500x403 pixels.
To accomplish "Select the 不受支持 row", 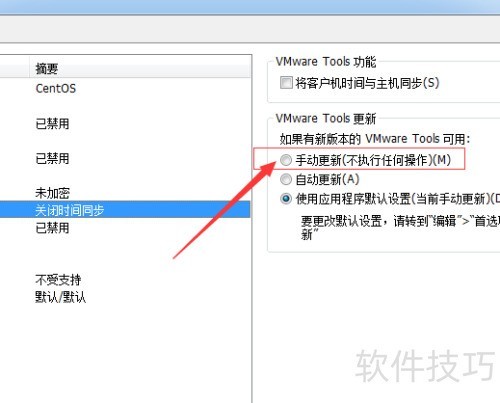I will coord(125,280).
